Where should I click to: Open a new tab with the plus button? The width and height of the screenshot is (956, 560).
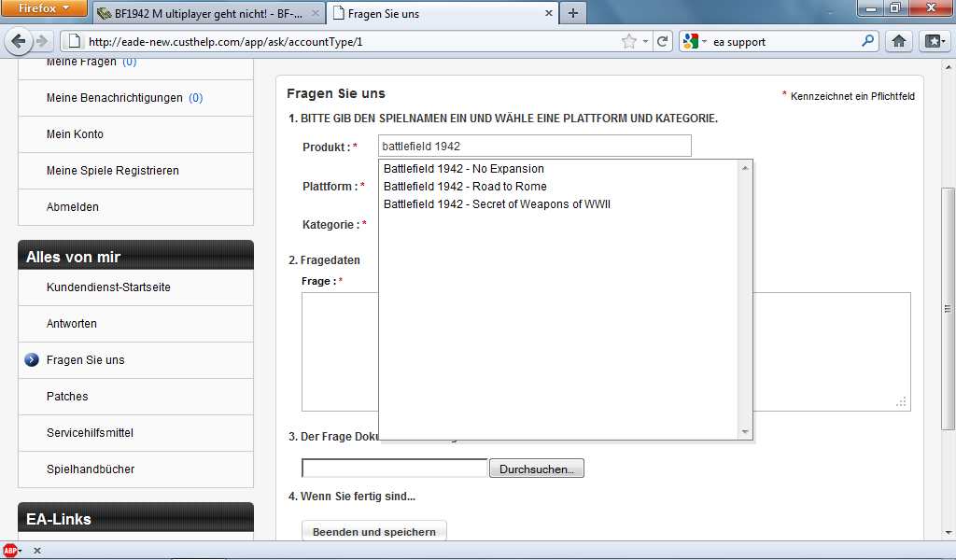coord(573,13)
